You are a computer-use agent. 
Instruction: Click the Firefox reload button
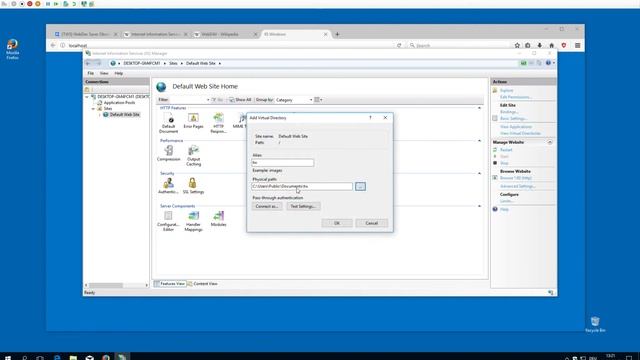pyautogui.click(x=399, y=45)
